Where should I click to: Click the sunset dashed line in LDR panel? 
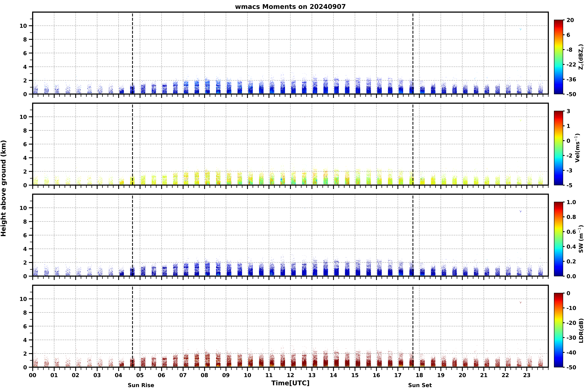click(413, 326)
